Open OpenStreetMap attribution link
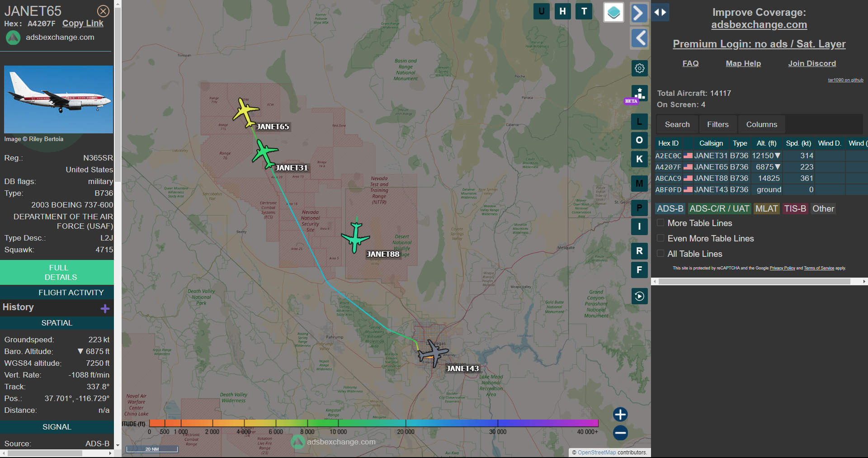The height and width of the screenshot is (458, 868). 597,452
